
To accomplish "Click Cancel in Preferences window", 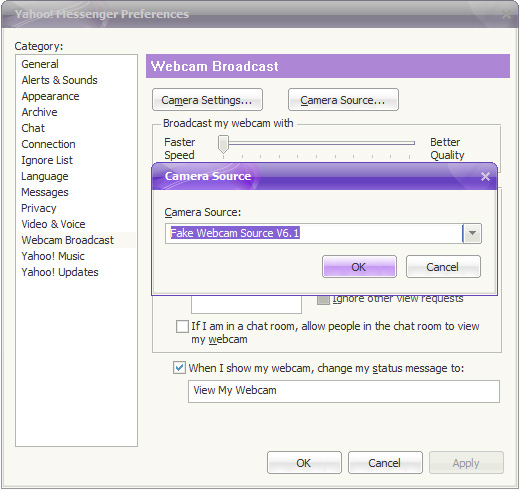I will [x=385, y=463].
